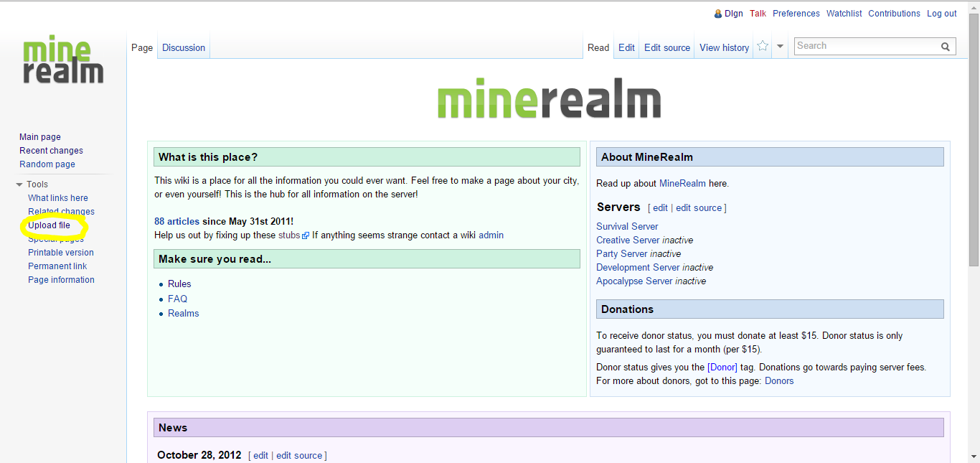Open the more actions dropdown arrow

780,47
